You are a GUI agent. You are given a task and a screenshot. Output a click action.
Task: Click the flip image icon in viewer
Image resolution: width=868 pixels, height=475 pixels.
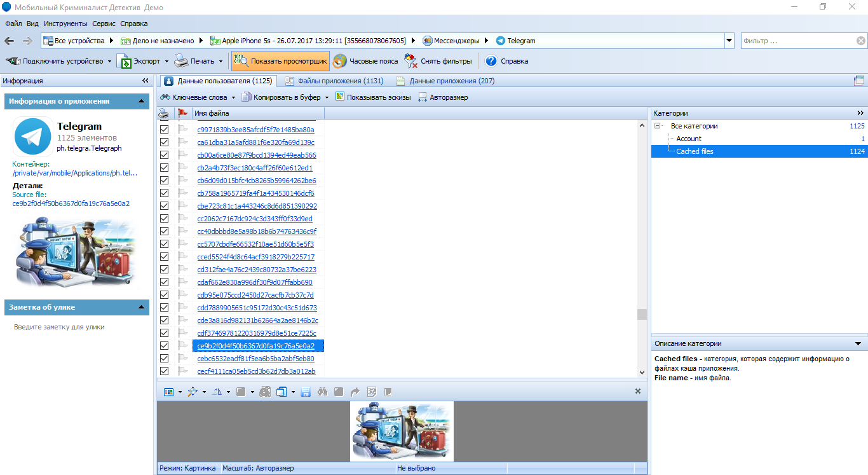(216, 392)
